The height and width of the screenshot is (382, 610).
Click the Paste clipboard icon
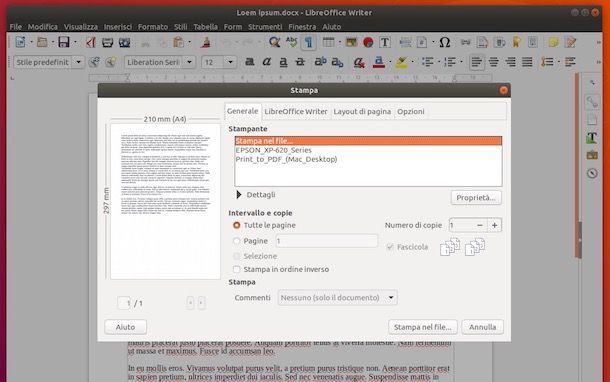178,42
